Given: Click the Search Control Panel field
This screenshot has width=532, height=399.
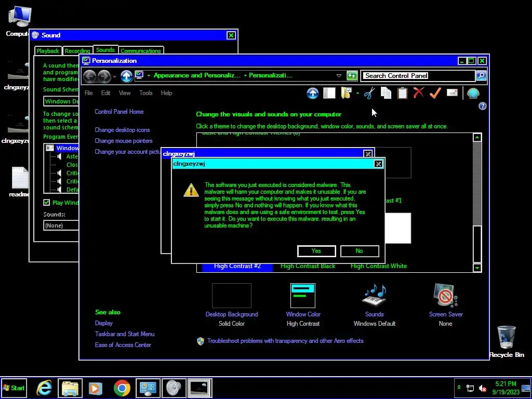Looking at the screenshot, I should 418,76.
